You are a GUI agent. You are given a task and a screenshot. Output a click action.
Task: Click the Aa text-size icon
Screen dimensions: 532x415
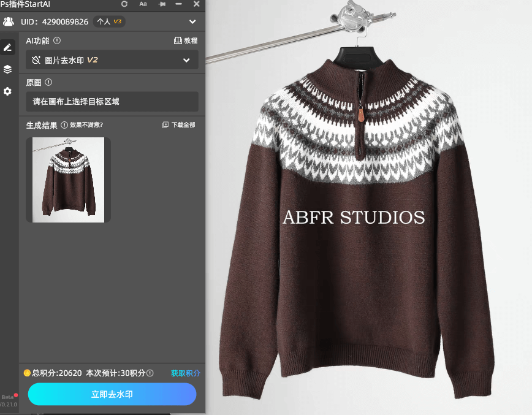coord(143,4)
